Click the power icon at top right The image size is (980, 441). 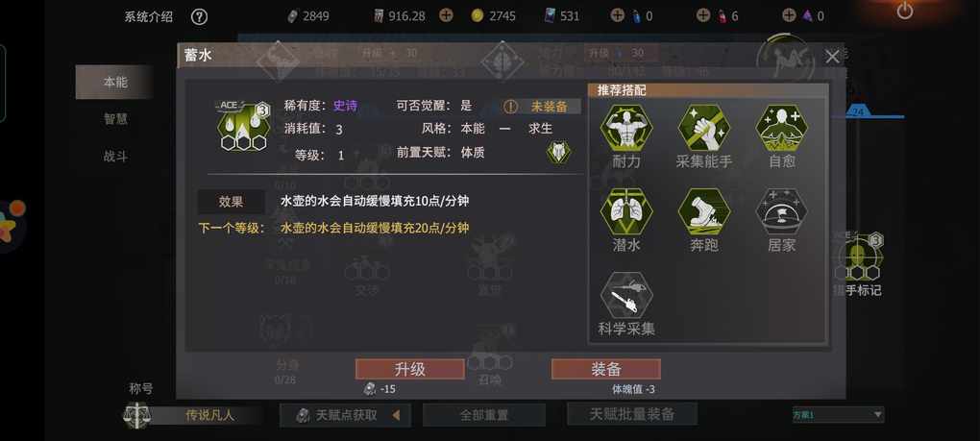[x=904, y=11]
